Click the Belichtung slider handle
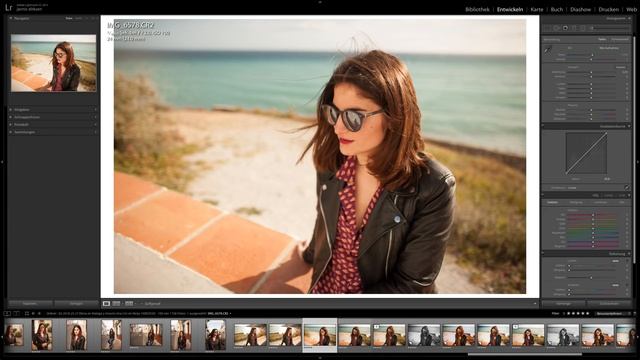The image size is (640, 360). 591,72
